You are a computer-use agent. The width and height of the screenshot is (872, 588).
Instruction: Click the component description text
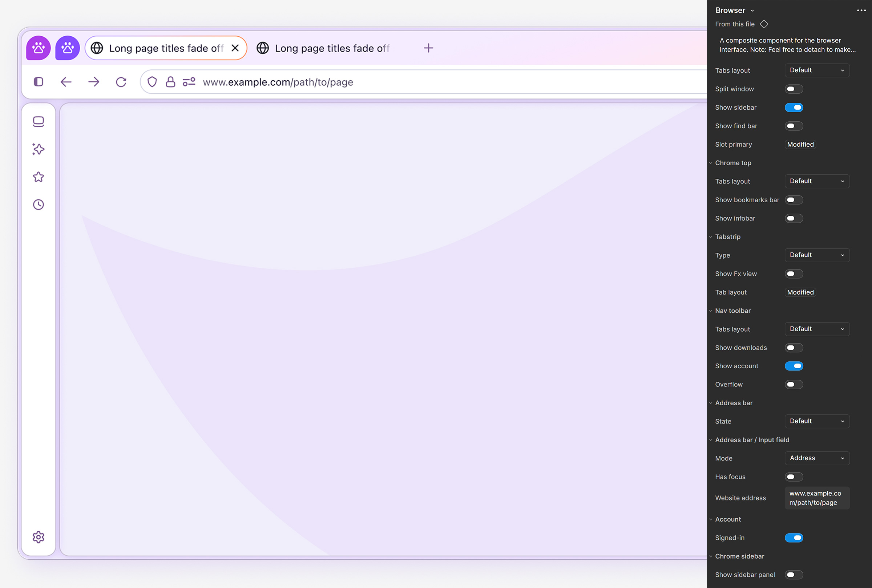[x=787, y=45]
